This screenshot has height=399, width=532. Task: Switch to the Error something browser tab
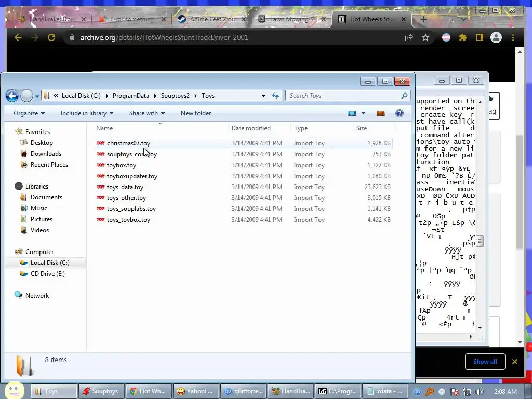(x=131, y=19)
